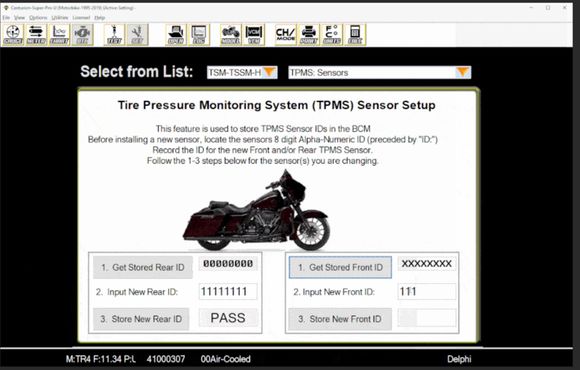The width and height of the screenshot is (580, 370).
Task: Click Get Stored Front ID button
Action: click(340, 268)
